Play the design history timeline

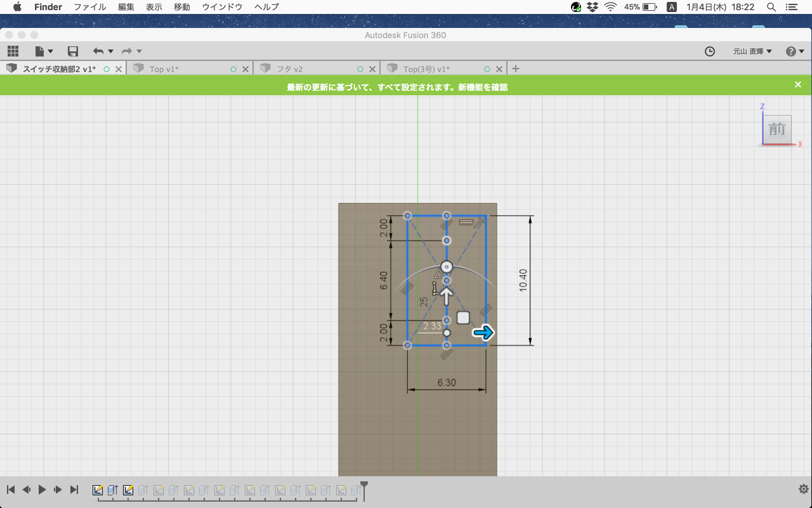[41, 489]
